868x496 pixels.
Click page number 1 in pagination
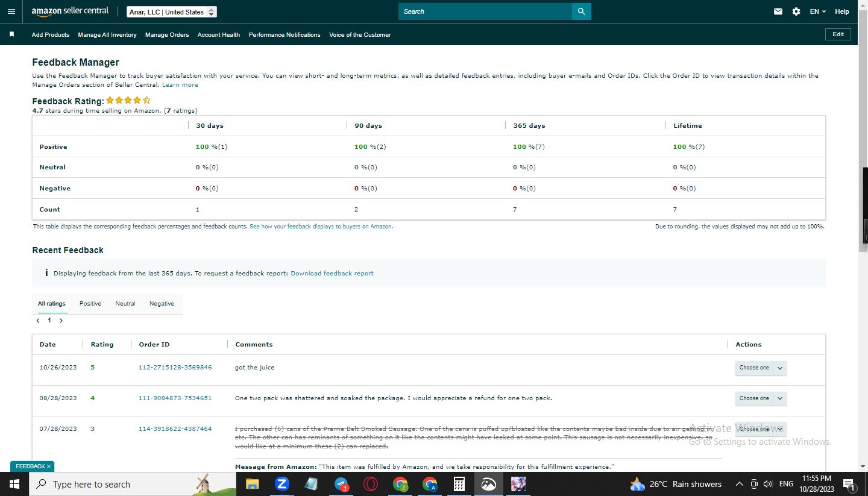point(49,321)
